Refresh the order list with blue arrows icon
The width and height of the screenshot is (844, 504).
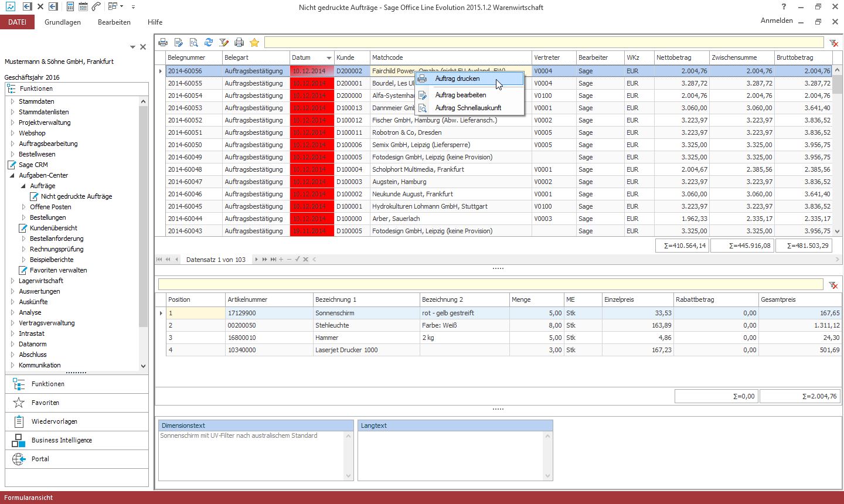pos(209,42)
